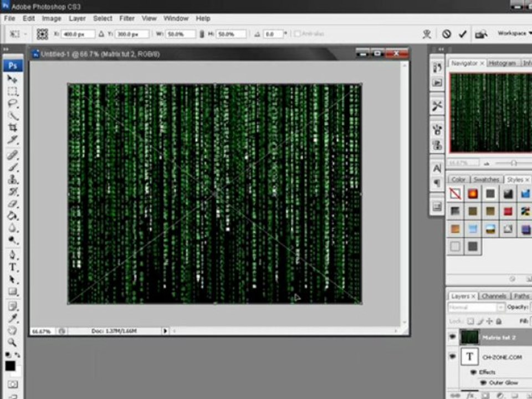
Task: Open the Paragraph panel icon in dock
Action: [437, 183]
